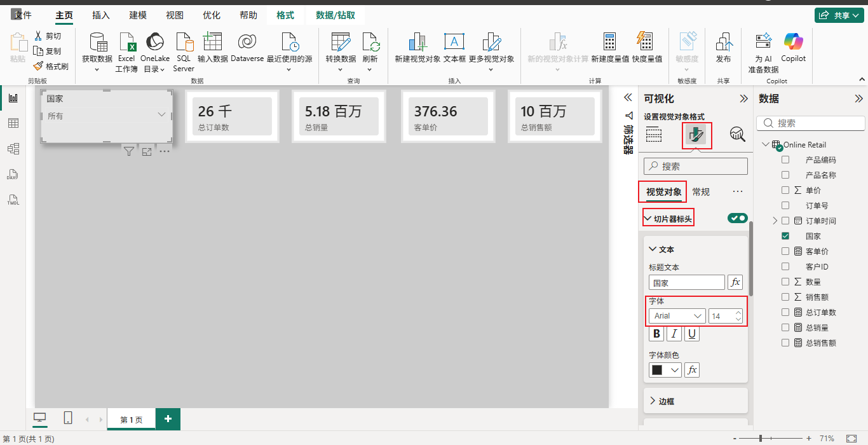Check the 数量 field checkbox

point(785,282)
